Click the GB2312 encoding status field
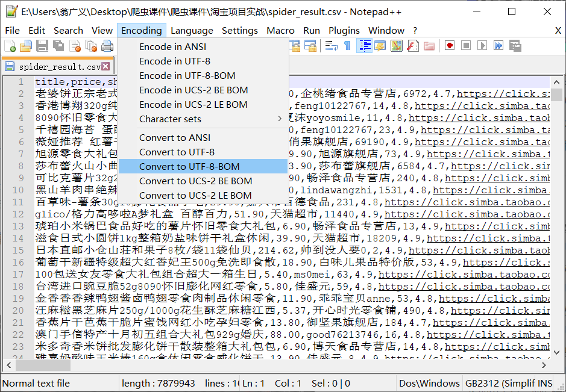Image resolution: width=566 pixels, height=392 pixels. tap(500, 384)
